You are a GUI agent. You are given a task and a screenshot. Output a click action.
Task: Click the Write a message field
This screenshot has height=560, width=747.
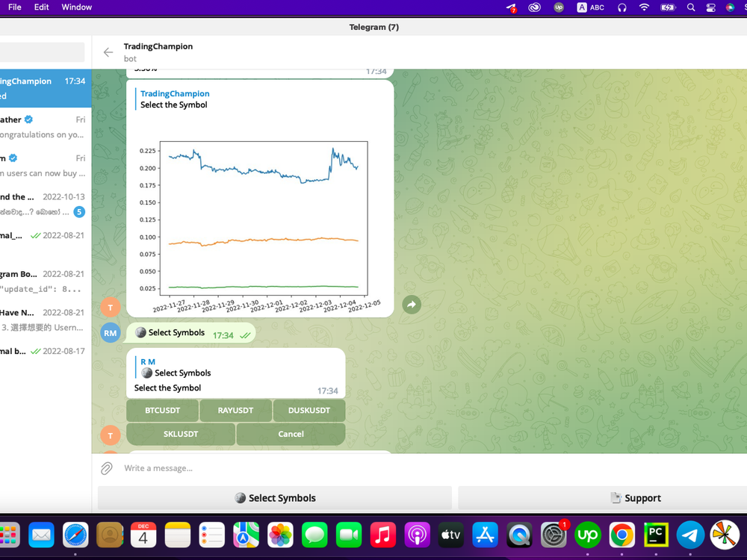(224, 467)
